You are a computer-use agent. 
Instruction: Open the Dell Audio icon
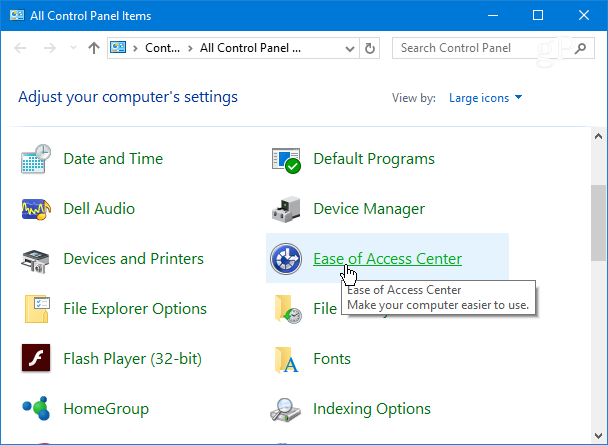pyautogui.click(x=36, y=209)
